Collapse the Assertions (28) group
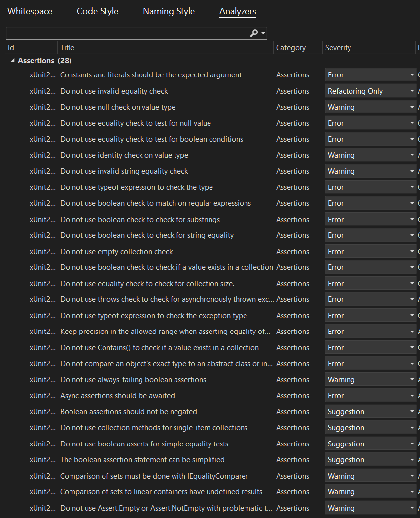Viewport: 420px width, 518px height. pos(12,61)
